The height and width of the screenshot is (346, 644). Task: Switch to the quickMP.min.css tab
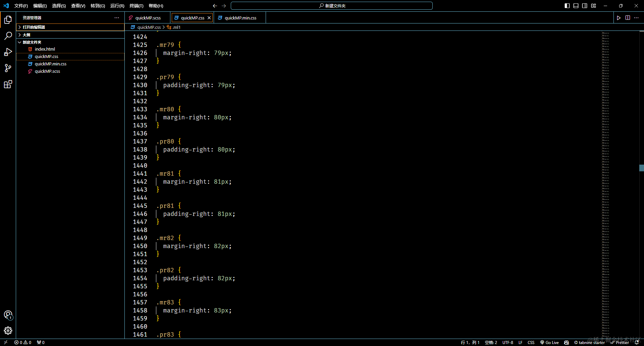click(240, 18)
